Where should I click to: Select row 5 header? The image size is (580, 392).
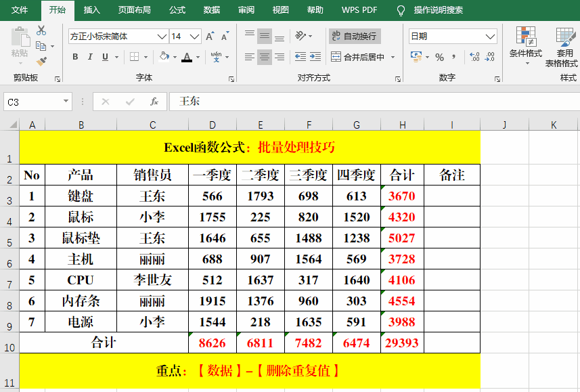[x=9, y=239]
